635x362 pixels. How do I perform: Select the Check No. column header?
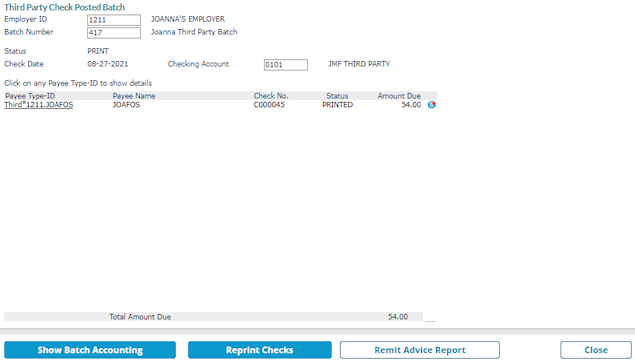(x=271, y=96)
